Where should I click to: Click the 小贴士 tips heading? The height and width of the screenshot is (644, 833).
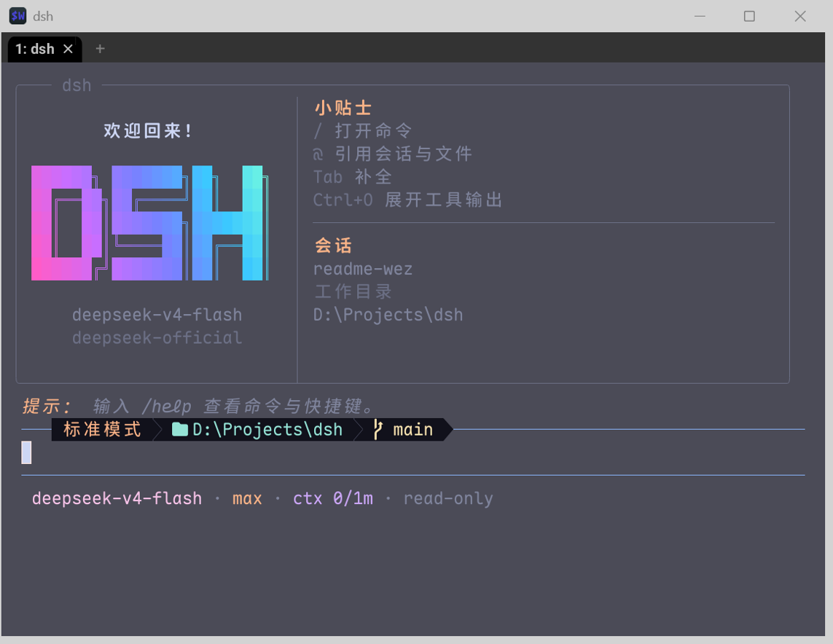pyautogui.click(x=343, y=109)
